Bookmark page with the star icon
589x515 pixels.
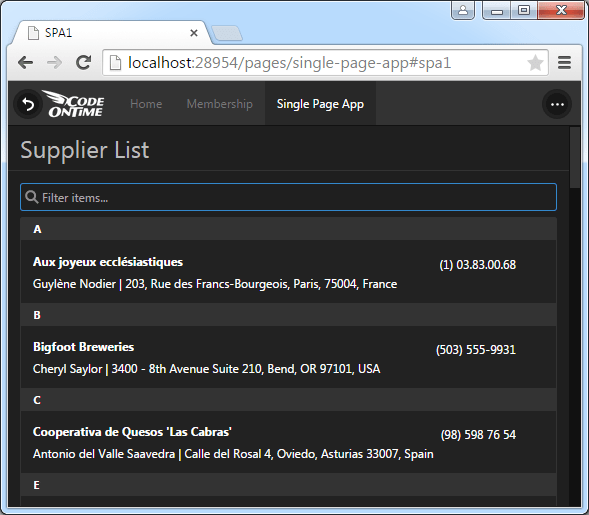tap(535, 63)
